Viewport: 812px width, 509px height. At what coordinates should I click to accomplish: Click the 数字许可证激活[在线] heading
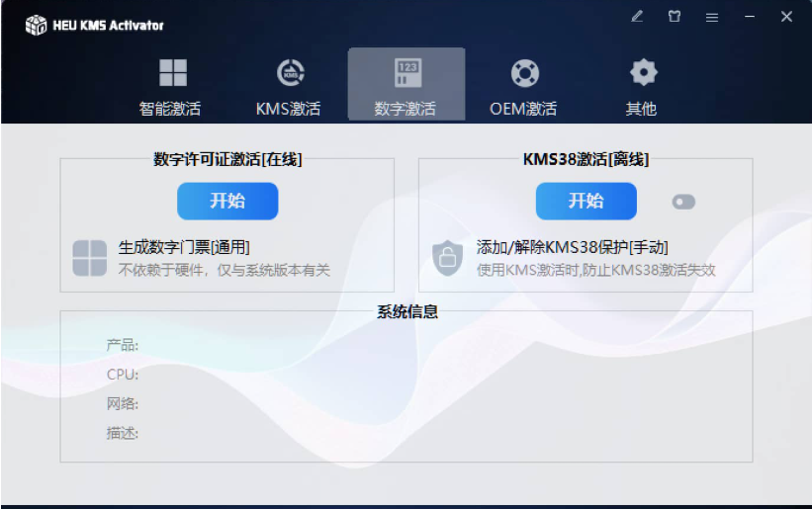[x=227, y=159]
